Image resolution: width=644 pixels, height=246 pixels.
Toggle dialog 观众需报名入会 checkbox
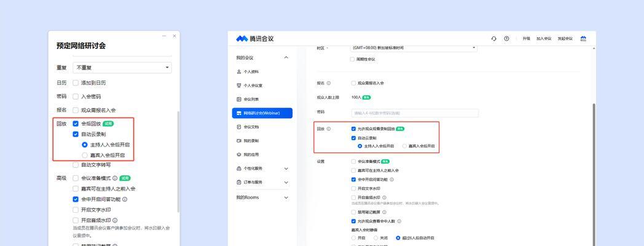coord(76,110)
